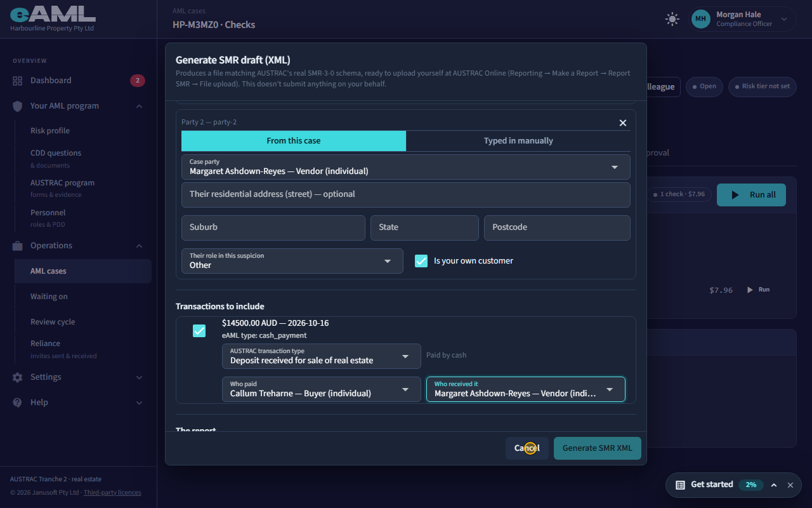Click the 2% Get started progress pill
The height and width of the screenshot is (508, 812).
(751, 485)
